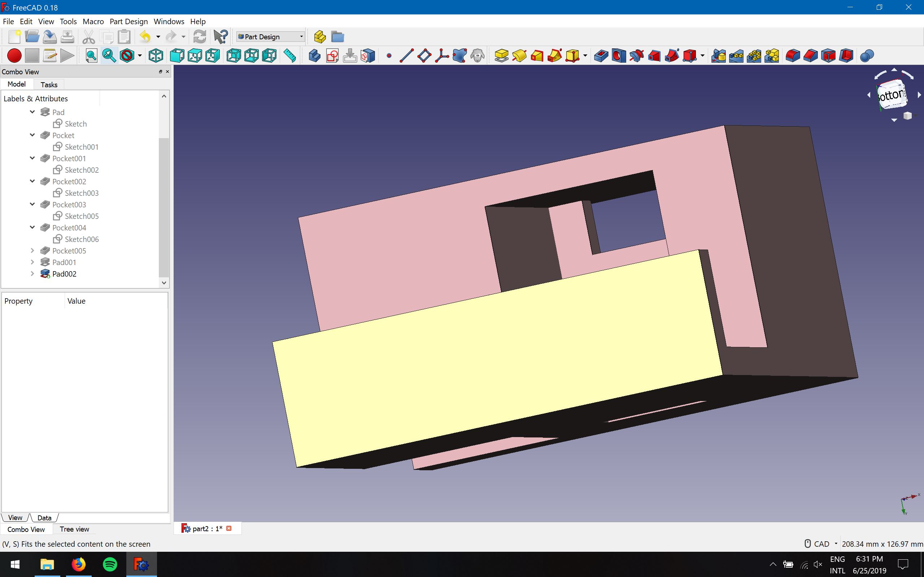
Task: Click the Pad tool icon
Action: pos(501,56)
